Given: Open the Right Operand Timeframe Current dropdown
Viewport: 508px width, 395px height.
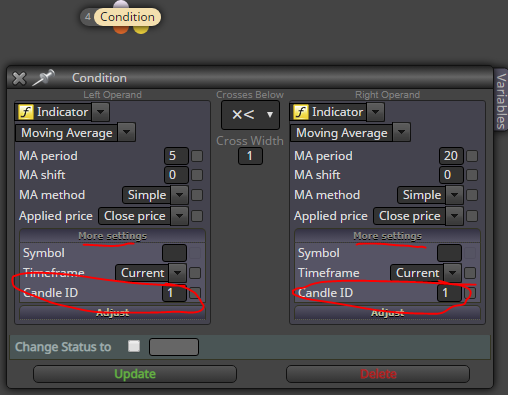Looking at the screenshot, I should (x=452, y=273).
